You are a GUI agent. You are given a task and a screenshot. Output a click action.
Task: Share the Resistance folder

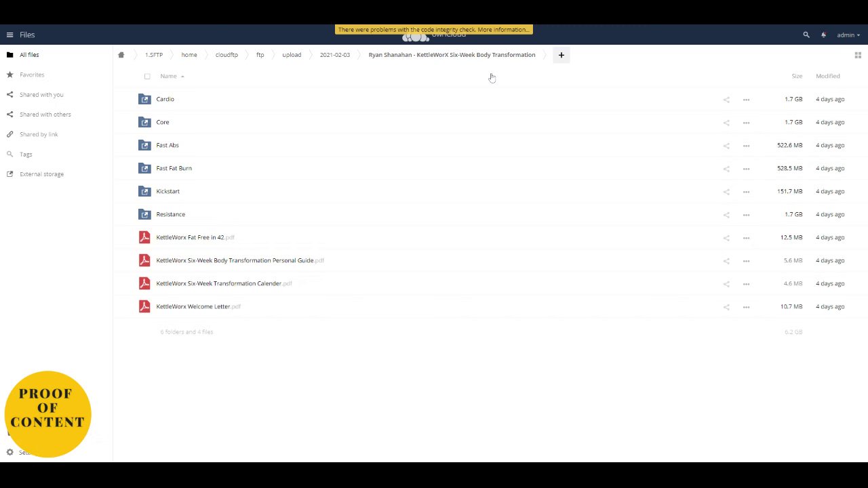click(x=726, y=215)
